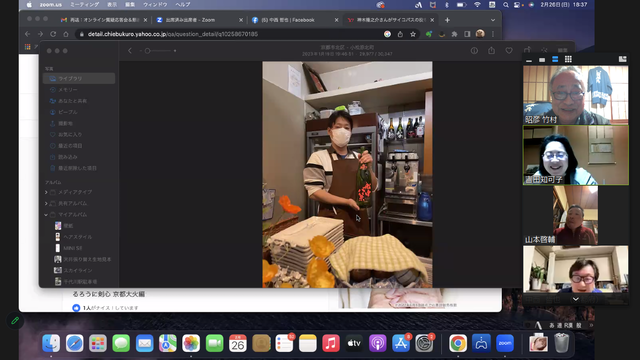
Task: Toggle the Chrome side panel
Action: pyautogui.click(x=467, y=34)
